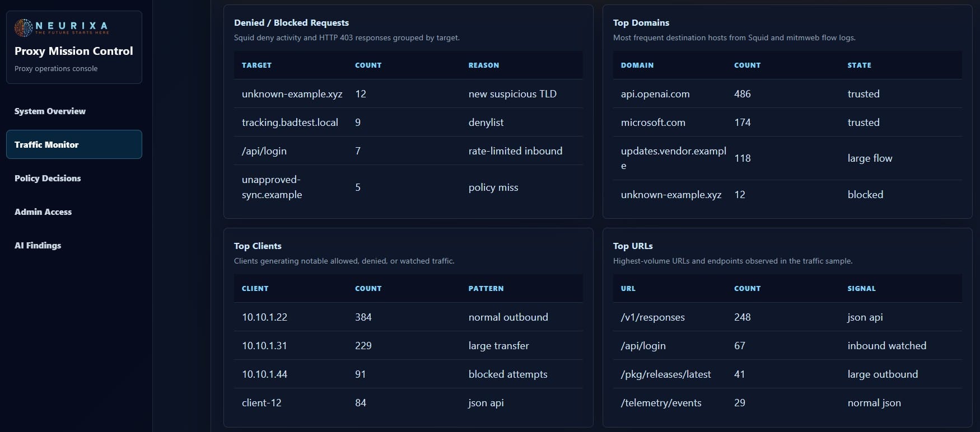Click TARGET column header in Denied requests
Image resolution: width=980 pixels, height=432 pixels.
click(x=256, y=65)
